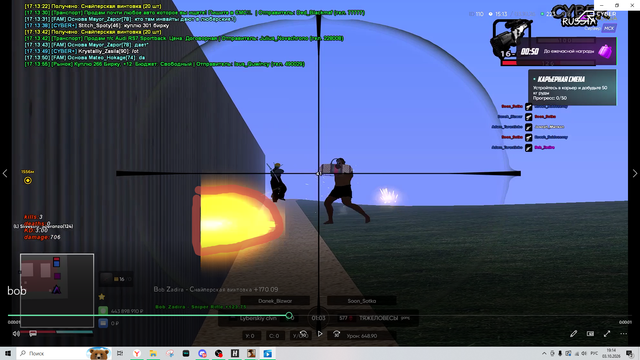Open the portrait photo app taskbar icon
Image resolution: width=640 pixels, height=360 pixels.
click(x=251, y=353)
